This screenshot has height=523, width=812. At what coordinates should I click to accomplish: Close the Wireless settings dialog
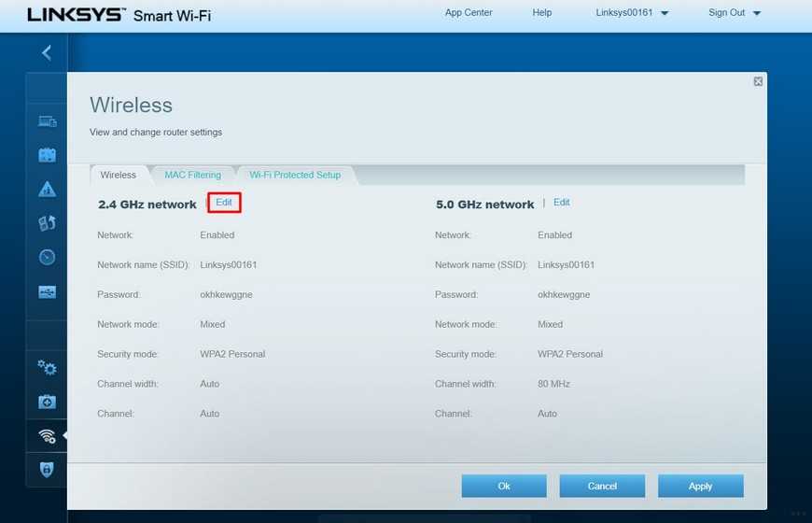(758, 81)
